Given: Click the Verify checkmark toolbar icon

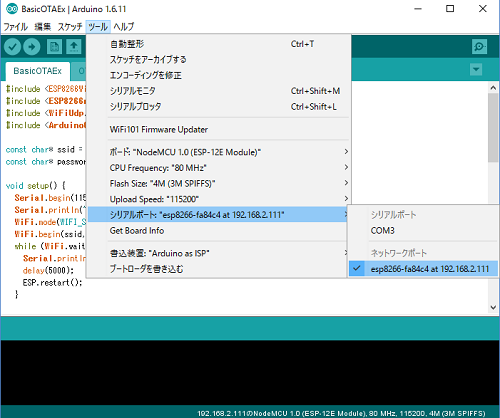Looking at the screenshot, I should 13,47.
